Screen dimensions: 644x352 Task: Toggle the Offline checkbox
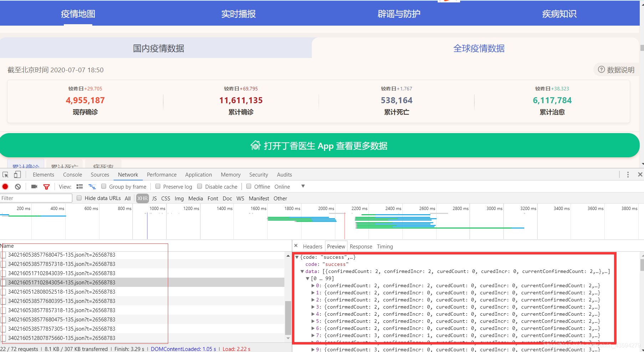coord(249,186)
